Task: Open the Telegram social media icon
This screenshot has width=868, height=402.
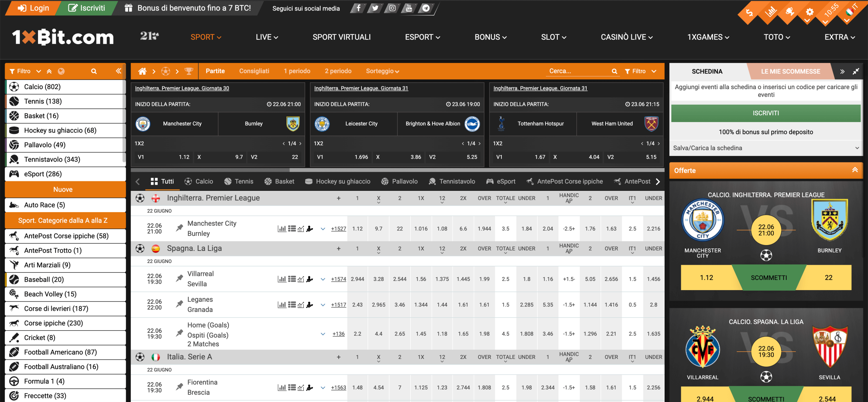Action: pos(426,8)
